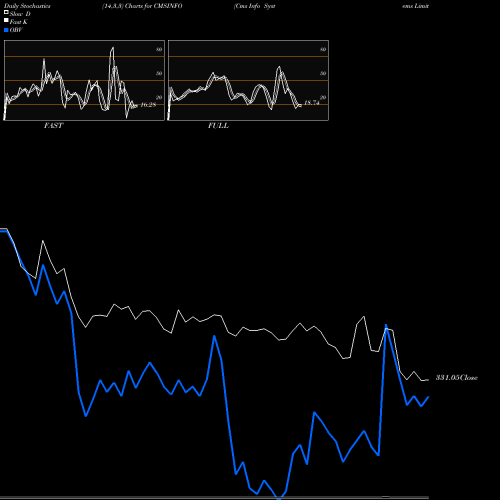Image resolution: width=500 pixels, height=500 pixels.
Task: Click the FAST chart label
Action: 53,126
